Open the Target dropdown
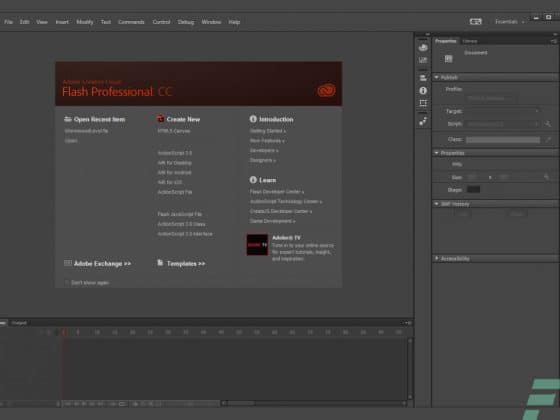 (x=503, y=111)
